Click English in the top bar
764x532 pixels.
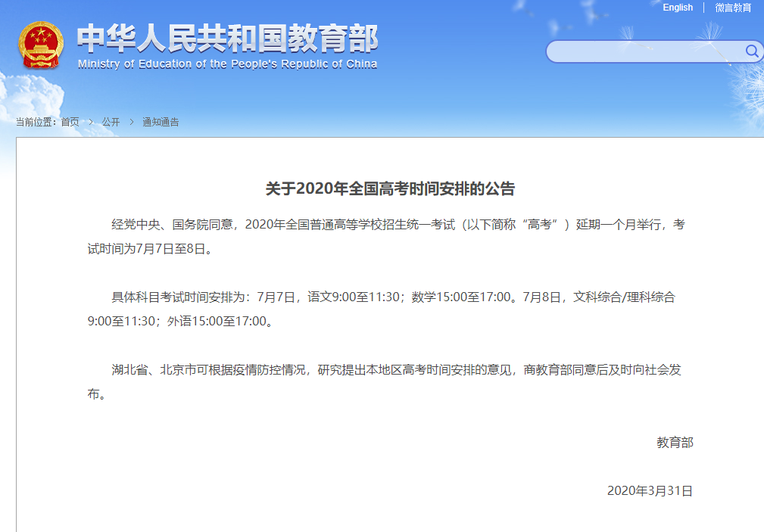(678, 8)
